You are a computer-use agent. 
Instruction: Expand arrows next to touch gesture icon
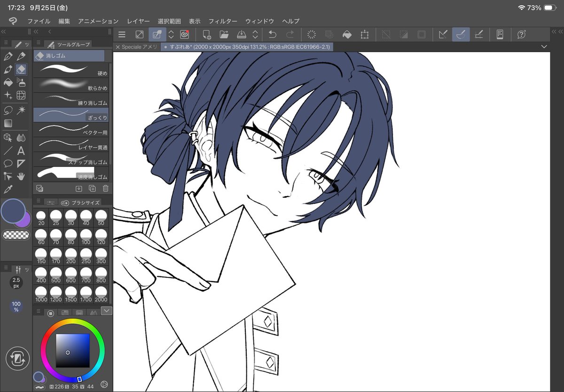(x=171, y=34)
